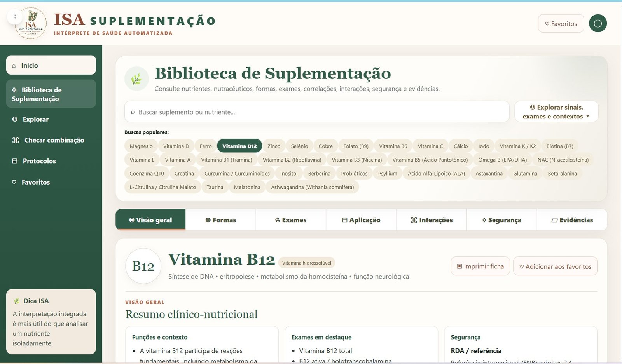622x364 pixels.
Task: Click the printer icon on Imprimir ficha
Action: pos(460,266)
